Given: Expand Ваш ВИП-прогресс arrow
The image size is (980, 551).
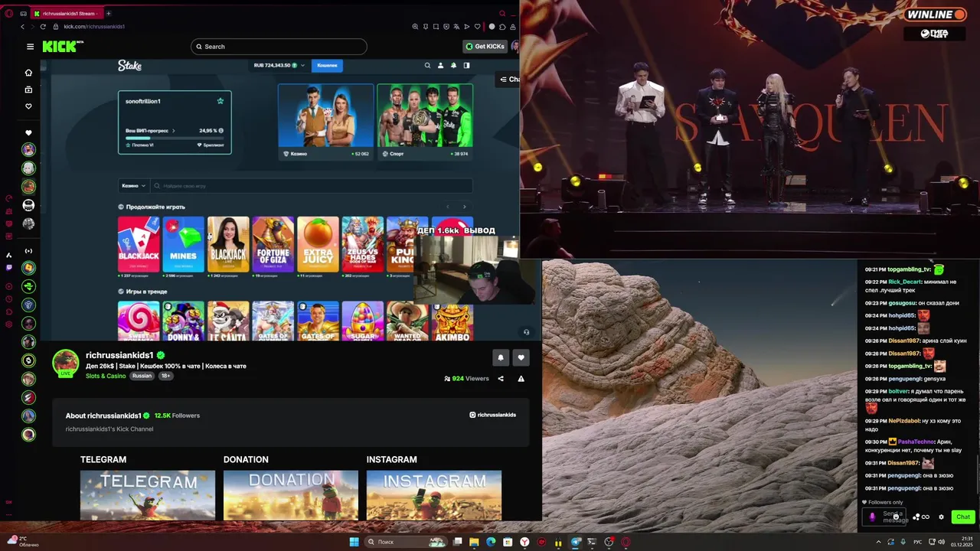Looking at the screenshot, I should pyautogui.click(x=174, y=131).
